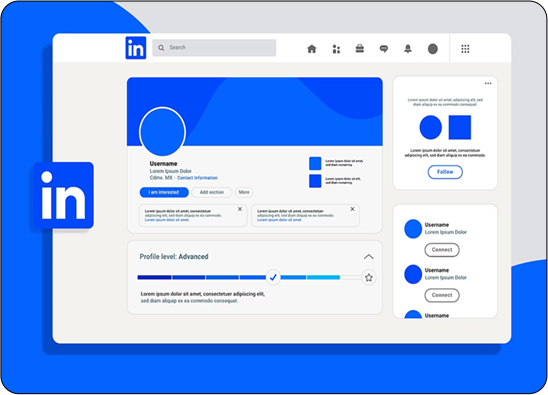
Task: Open the More options button
Action: [244, 192]
